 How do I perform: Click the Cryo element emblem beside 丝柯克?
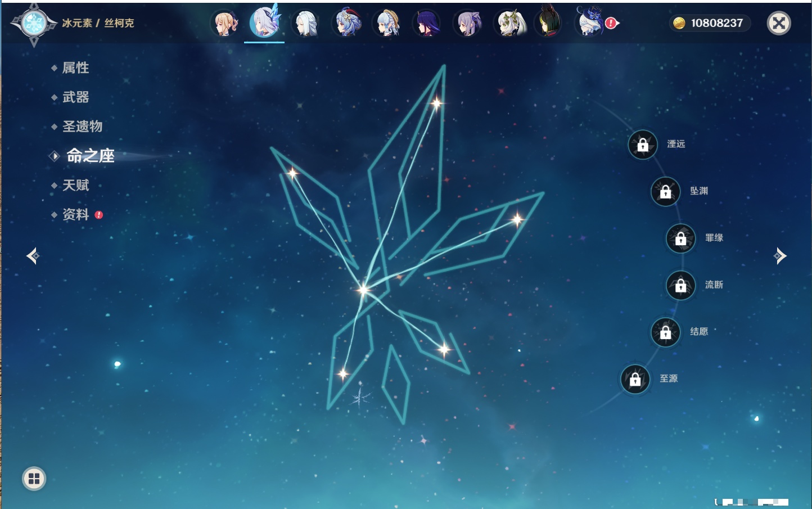(34, 23)
